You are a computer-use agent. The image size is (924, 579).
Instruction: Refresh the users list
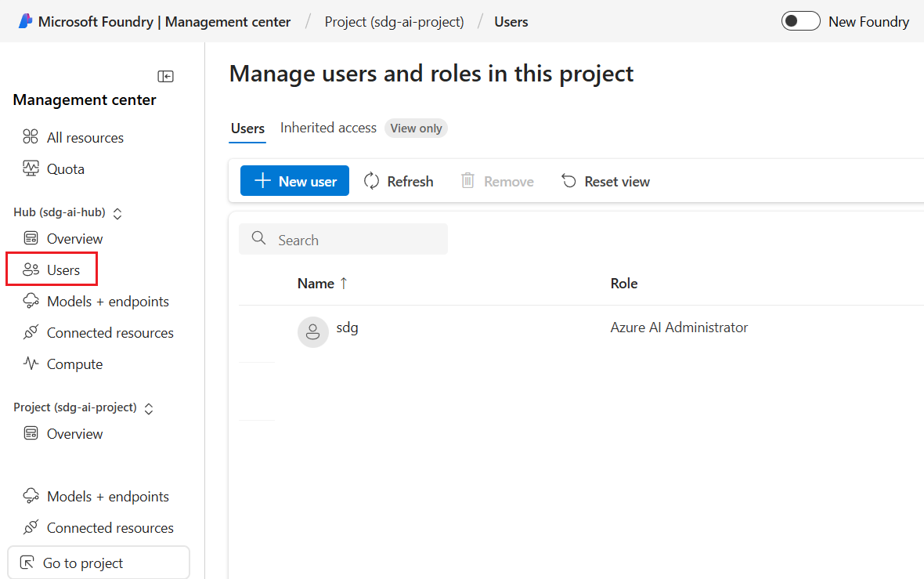coord(399,181)
